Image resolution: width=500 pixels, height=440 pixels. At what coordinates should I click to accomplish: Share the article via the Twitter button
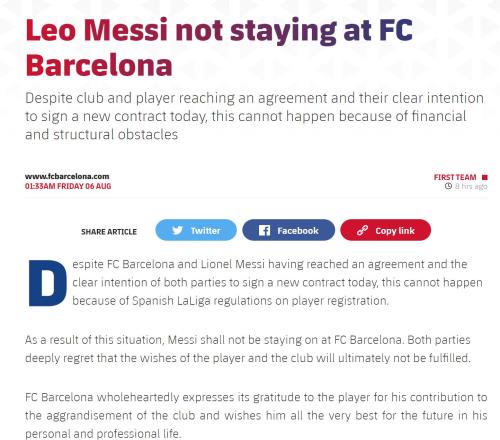tap(196, 230)
